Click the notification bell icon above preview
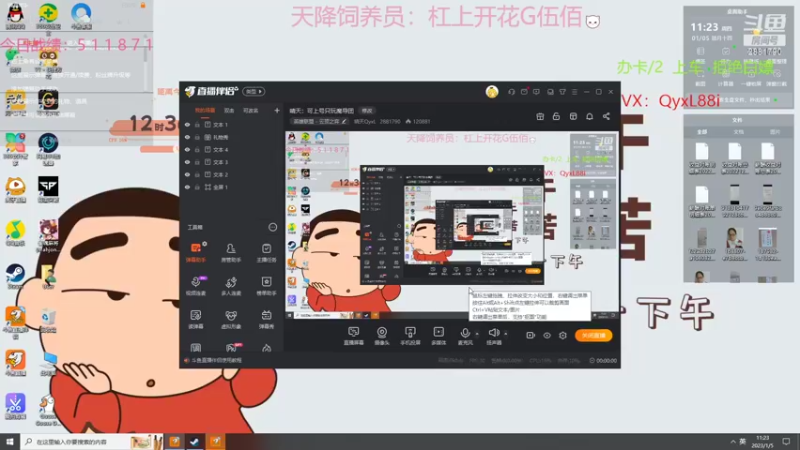Image resolution: width=800 pixels, height=450 pixels. 589,116
